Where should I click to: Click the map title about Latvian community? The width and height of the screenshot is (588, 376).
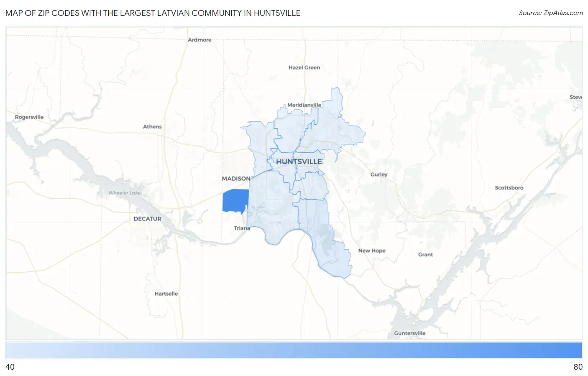pyautogui.click(x=153, y=13)
